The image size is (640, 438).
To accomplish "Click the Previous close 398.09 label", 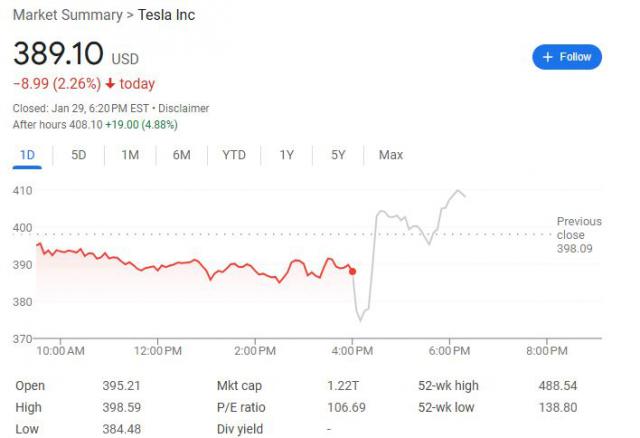I will pos(579,234).
